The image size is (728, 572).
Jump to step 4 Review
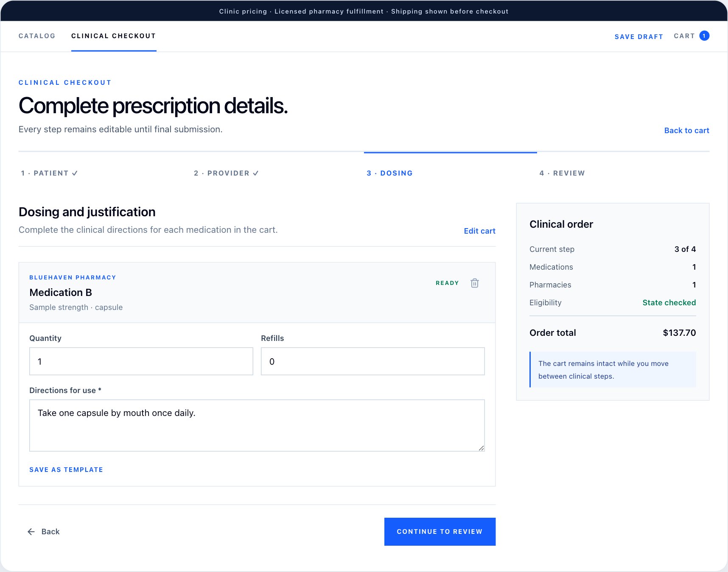562,173
